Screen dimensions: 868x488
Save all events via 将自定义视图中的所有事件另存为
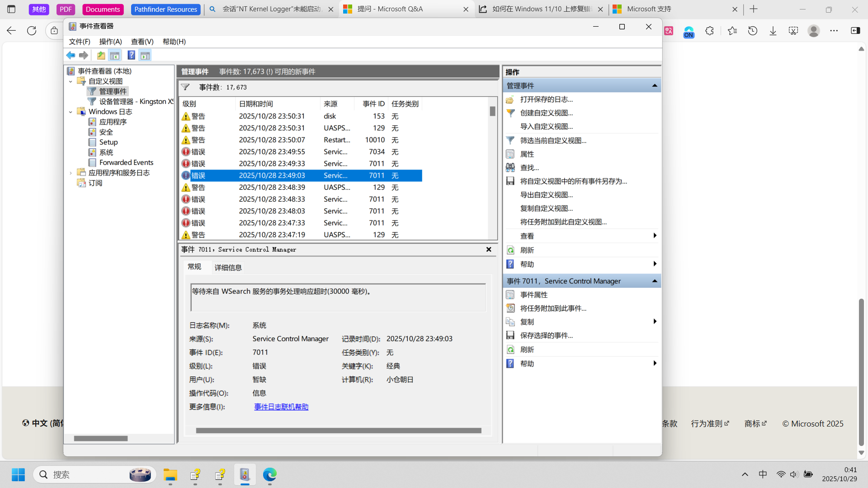[573, 181]
